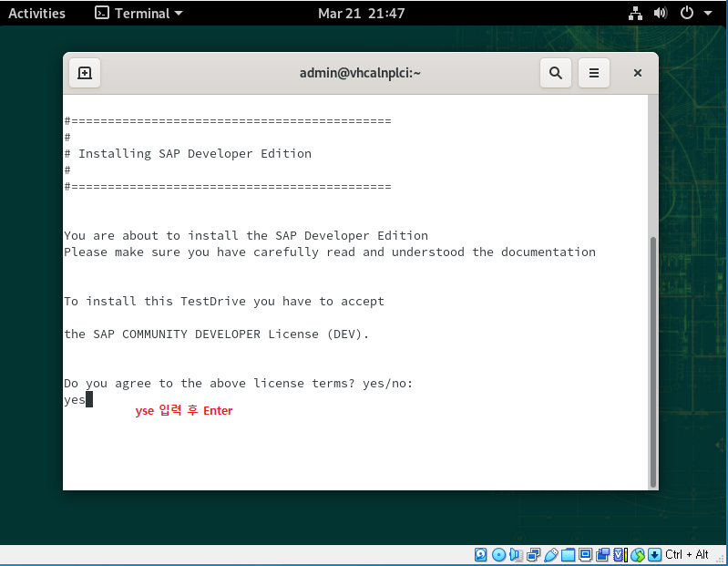The height and width of the screenshot is (566, 728).
Task: Click the Ctrl + Alt host key label
Action: pyautogui.click(x=687, y=554)
